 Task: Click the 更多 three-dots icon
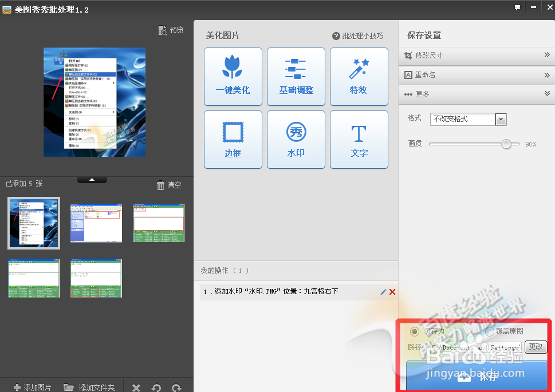(408, 94)
